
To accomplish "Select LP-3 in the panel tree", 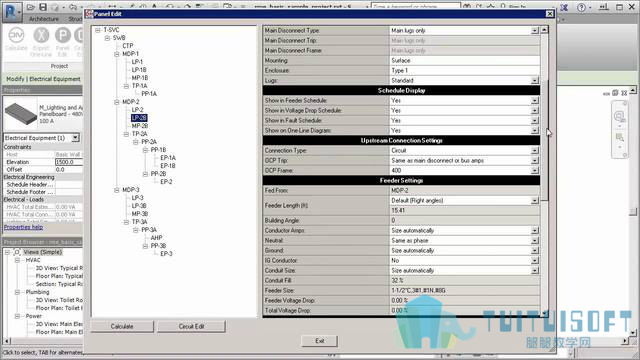I will (137, 198).
